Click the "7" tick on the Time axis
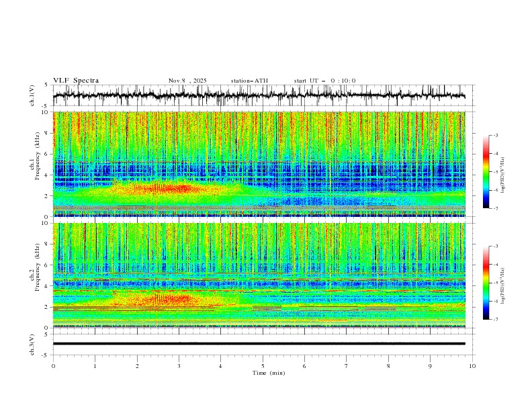 pos(347,366)
